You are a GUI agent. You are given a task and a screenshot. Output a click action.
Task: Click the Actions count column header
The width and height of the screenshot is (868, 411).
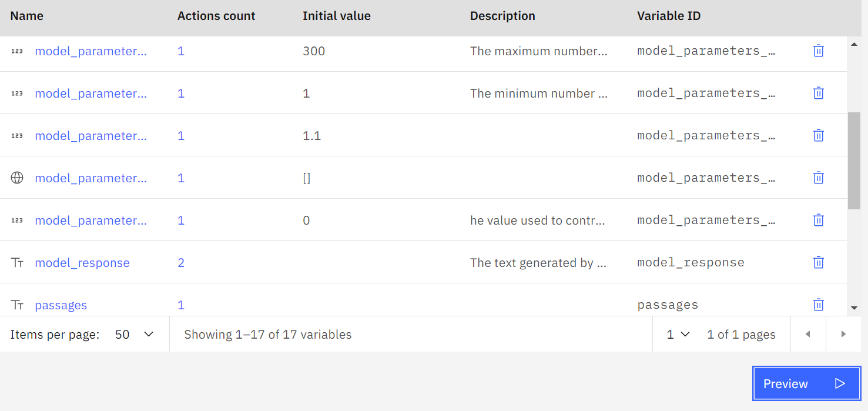(x=216, y=16)
